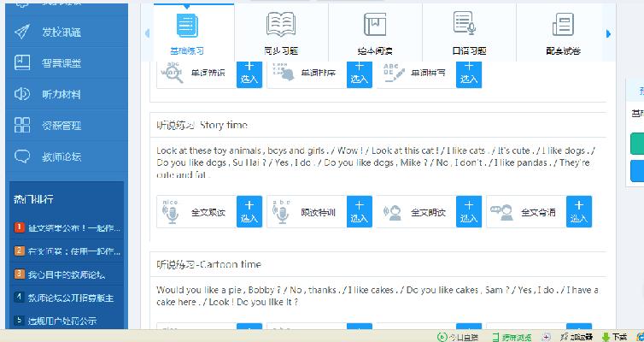Click the 全文朗读 speaking person icon
Viewport: 644px width, 342px height.
point(391,212)
